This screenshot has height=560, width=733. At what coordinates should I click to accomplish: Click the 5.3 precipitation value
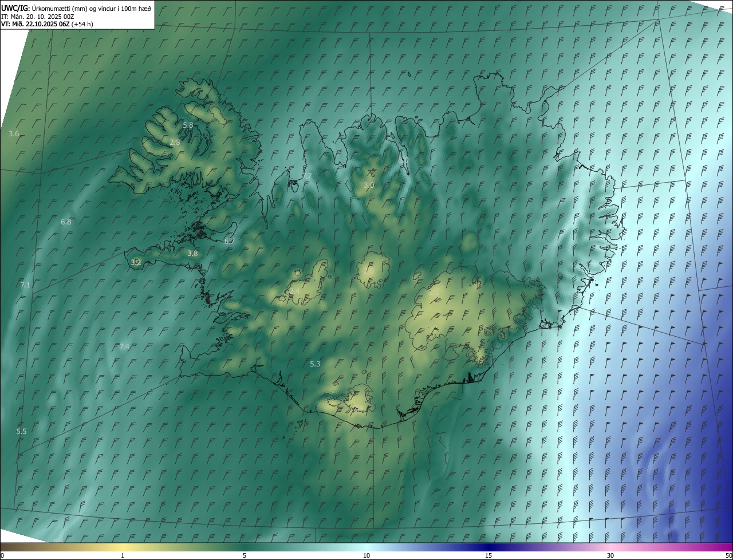pos(315,364)
